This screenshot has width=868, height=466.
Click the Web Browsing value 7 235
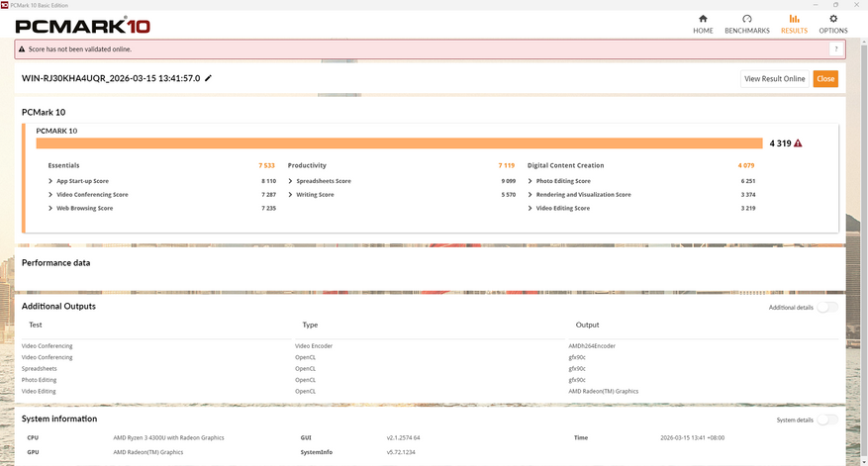pos(268,208)
